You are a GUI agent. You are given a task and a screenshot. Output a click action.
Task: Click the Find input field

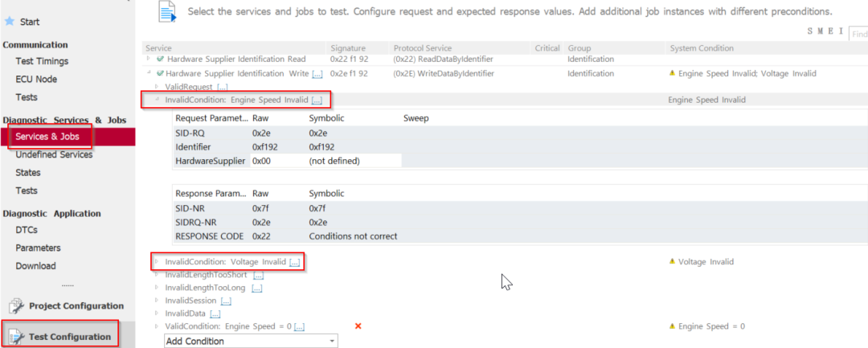(x=858, y=34)
